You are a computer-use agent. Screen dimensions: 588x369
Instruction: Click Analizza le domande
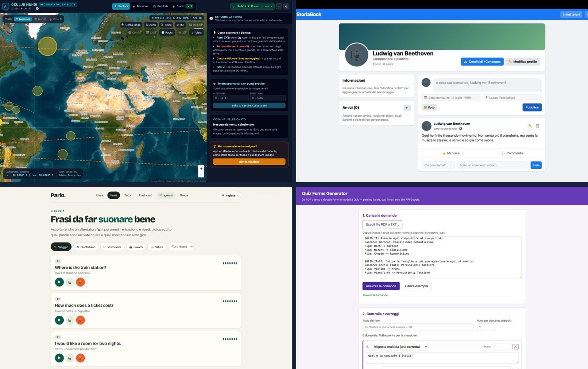coord(381,286)
